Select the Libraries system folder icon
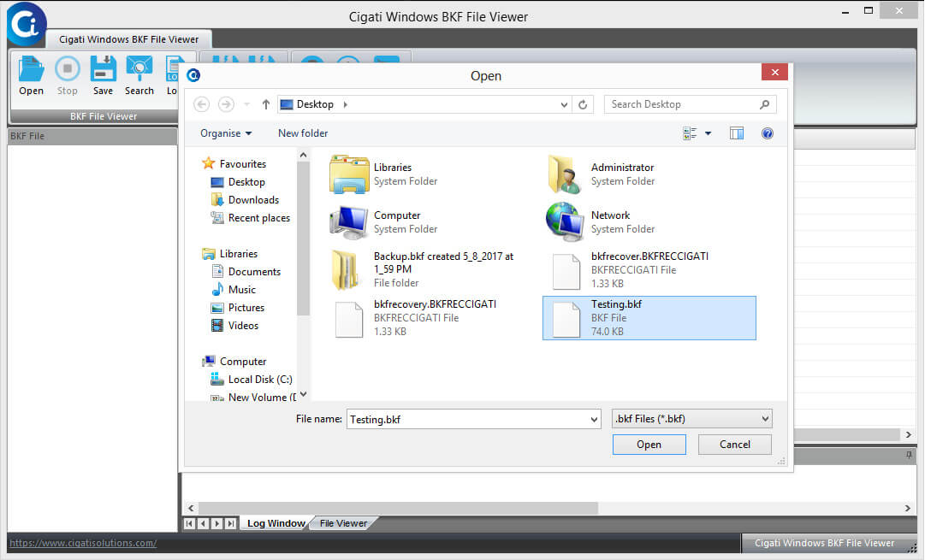This screenshot has width=925, height=560. (x=348, y=174)
